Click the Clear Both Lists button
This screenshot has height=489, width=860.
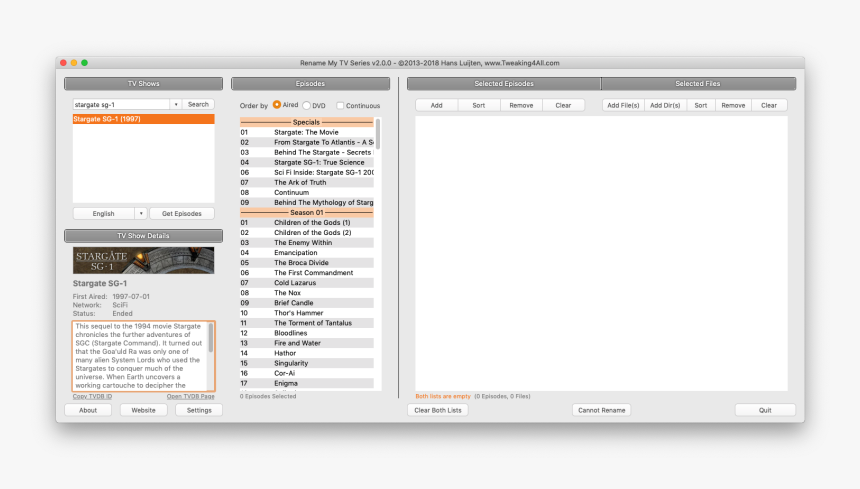point(438,410)
